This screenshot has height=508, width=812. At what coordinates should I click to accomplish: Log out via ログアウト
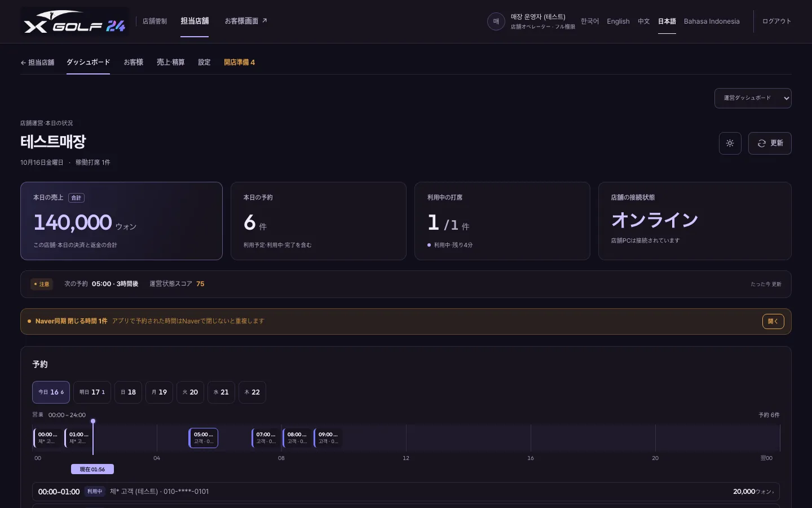(776, 21)
